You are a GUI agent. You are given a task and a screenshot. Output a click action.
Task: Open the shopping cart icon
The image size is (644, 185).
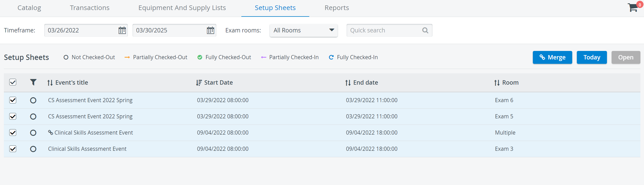point(633,7)
